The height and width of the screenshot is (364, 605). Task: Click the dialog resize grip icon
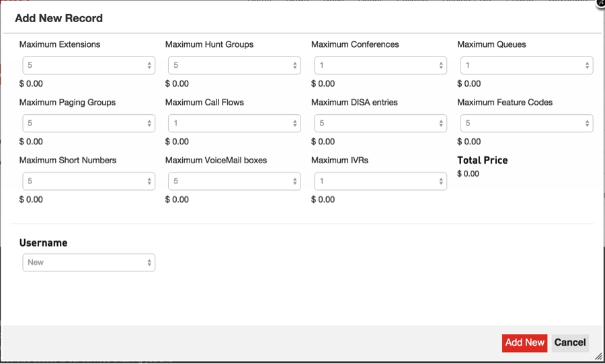598,357
